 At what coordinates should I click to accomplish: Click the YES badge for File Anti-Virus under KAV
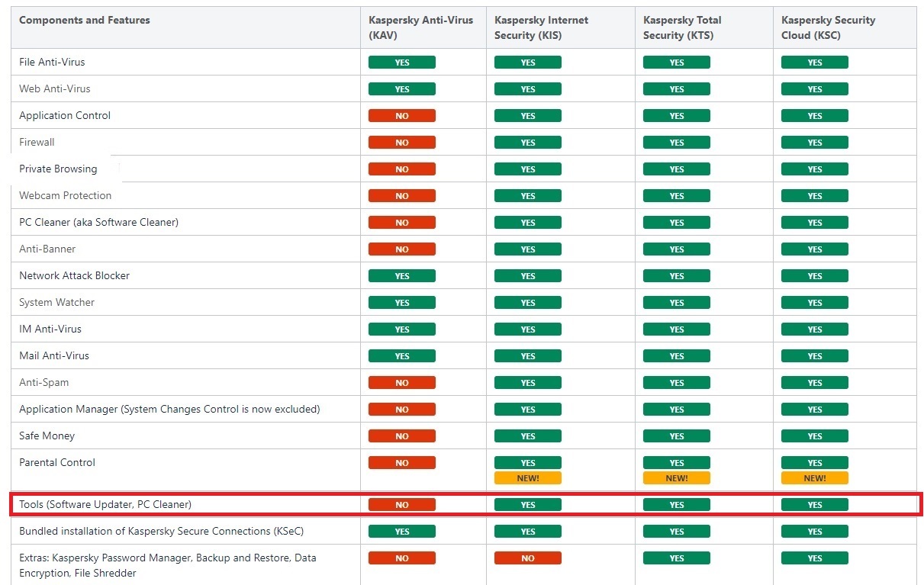[401, 63]
